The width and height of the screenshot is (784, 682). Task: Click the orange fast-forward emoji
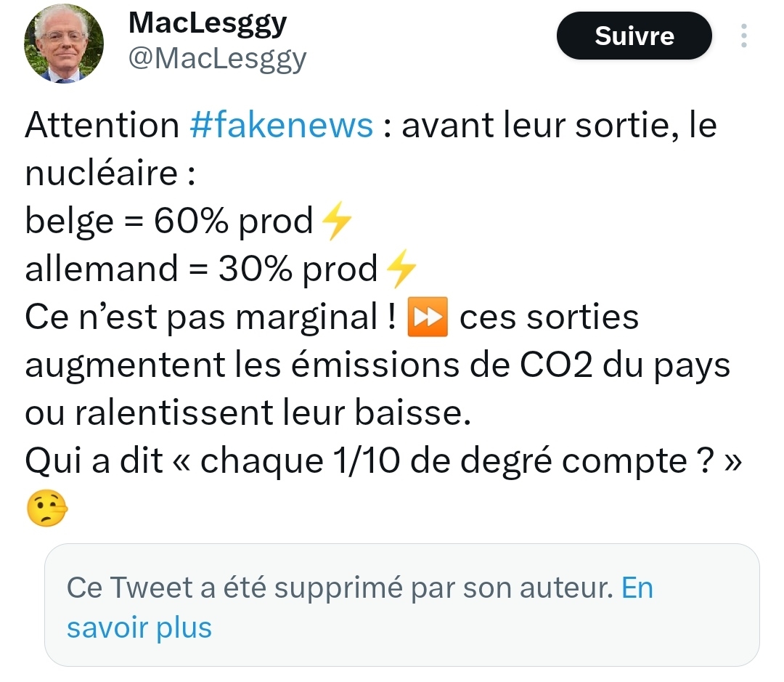[x=429, y=317]
